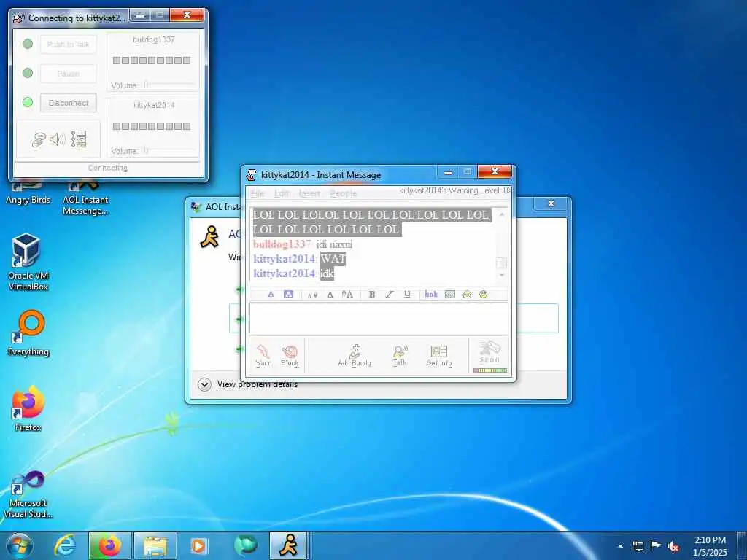The height and width of the screenshot is (560, 747).
Task: Open the network tray icon
Action: (638, 546)
